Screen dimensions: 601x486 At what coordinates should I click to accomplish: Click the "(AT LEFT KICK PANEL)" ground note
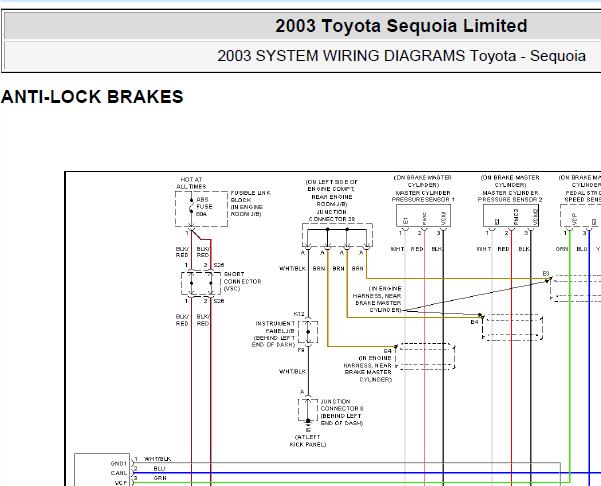[308, 441]
